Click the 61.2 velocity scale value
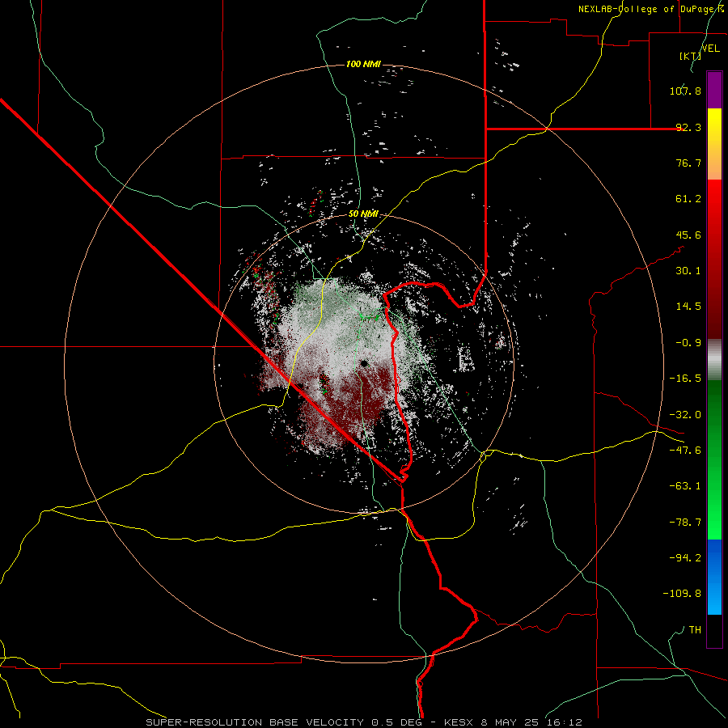The height and width of the screenshot is (728, 728). 688,199
